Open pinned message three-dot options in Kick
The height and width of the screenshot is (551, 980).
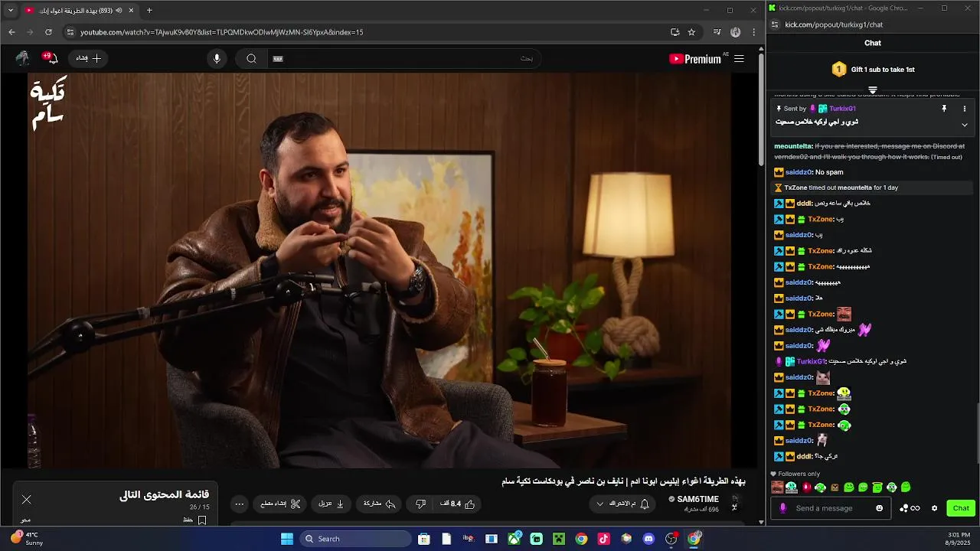tap(964, 109)
